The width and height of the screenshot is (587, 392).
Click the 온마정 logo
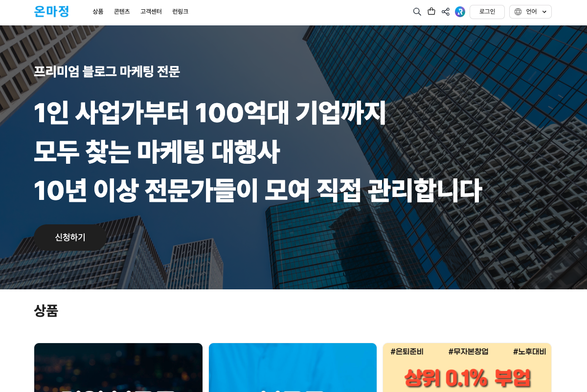point(52,11)
